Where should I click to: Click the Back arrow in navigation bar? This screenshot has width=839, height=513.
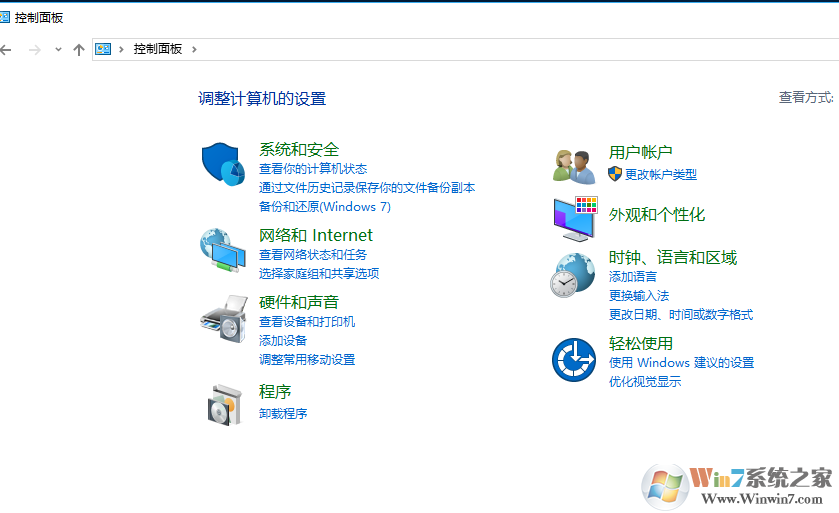[x=6, y=50]
